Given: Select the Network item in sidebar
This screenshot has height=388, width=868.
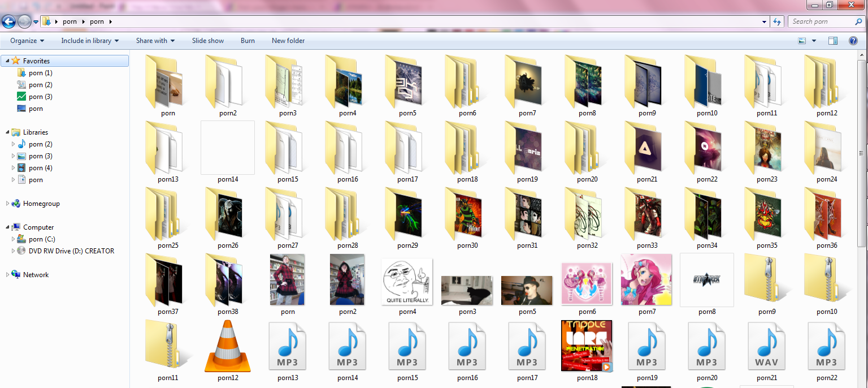Looking at the screenshot, I should [36, 275].
